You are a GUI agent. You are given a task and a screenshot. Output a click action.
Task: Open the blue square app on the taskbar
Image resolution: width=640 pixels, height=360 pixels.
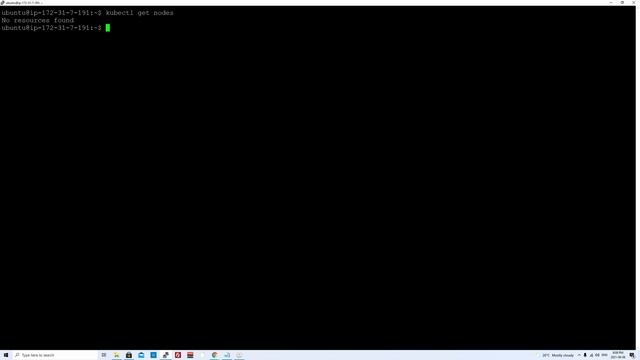[x=153, y=355]
